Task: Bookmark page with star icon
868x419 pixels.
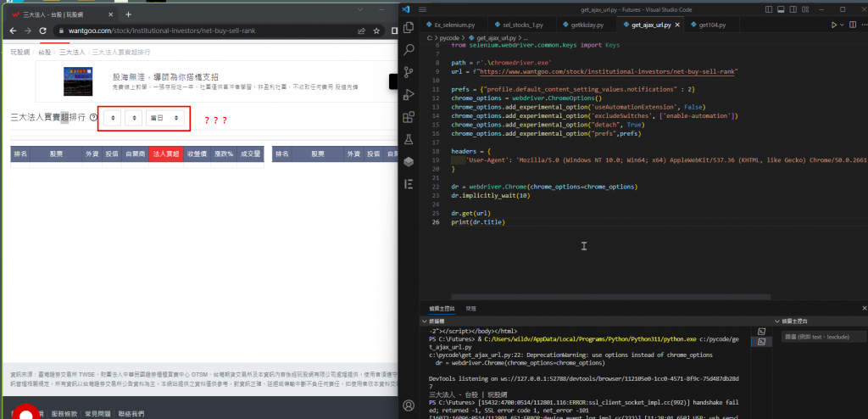Action: pyautogui.click(x=376, y=31)
